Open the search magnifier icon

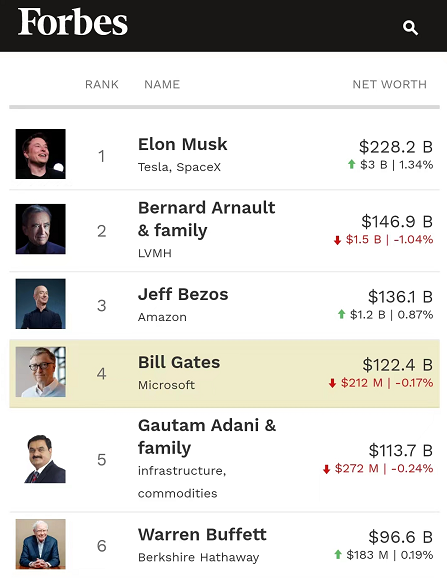[x=410, y=28]
